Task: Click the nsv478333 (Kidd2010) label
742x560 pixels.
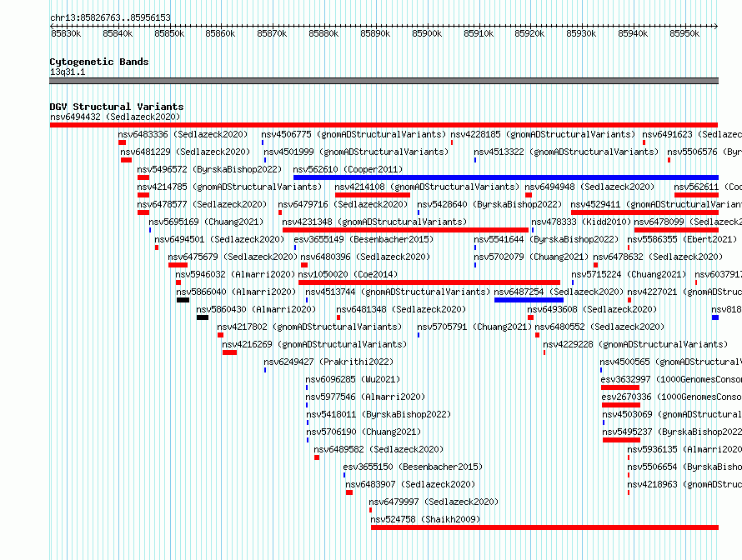Action: point(581,222)
